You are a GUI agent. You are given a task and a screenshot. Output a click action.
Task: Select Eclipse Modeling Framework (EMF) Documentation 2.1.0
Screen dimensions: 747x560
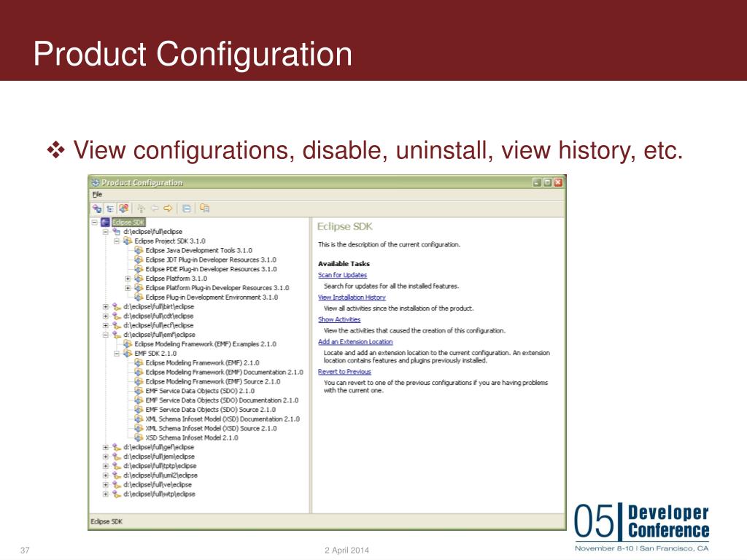coord(225,373)
